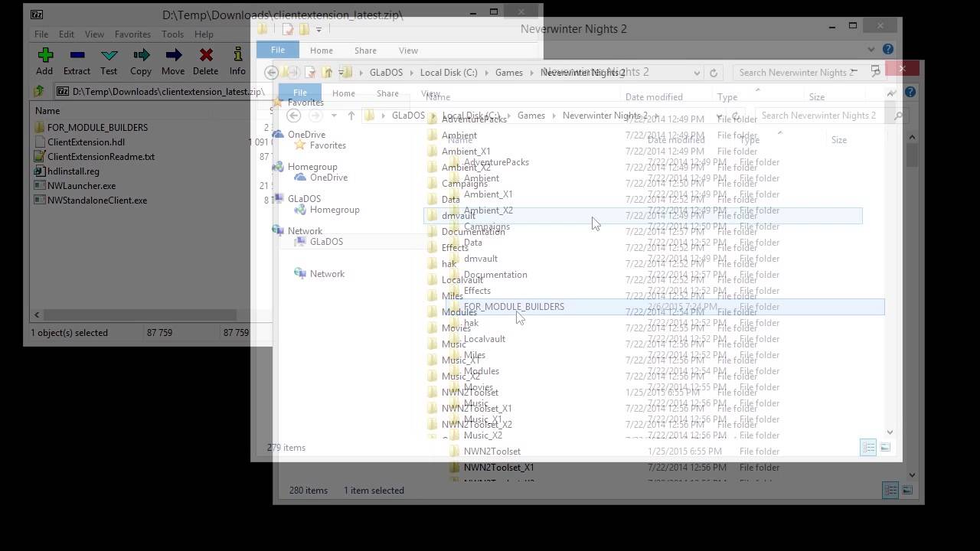Sort by Size column in the 279-item Explorer window

817,97
